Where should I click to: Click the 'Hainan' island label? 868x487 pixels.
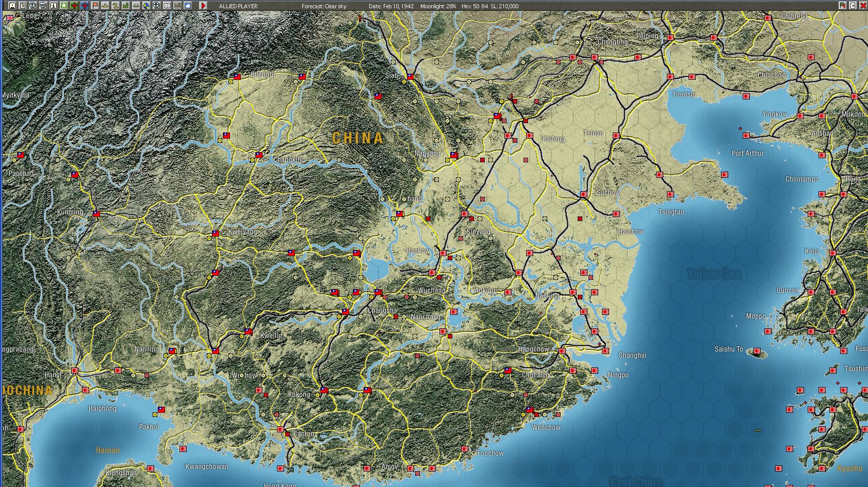tap(108, 450)
